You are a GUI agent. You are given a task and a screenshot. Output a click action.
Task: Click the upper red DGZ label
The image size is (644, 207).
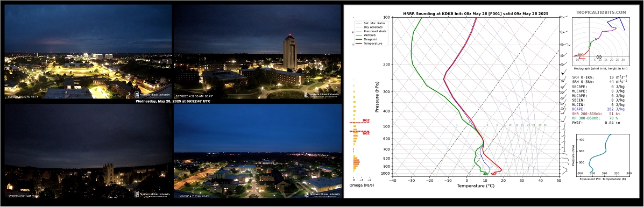pos(366,120)
